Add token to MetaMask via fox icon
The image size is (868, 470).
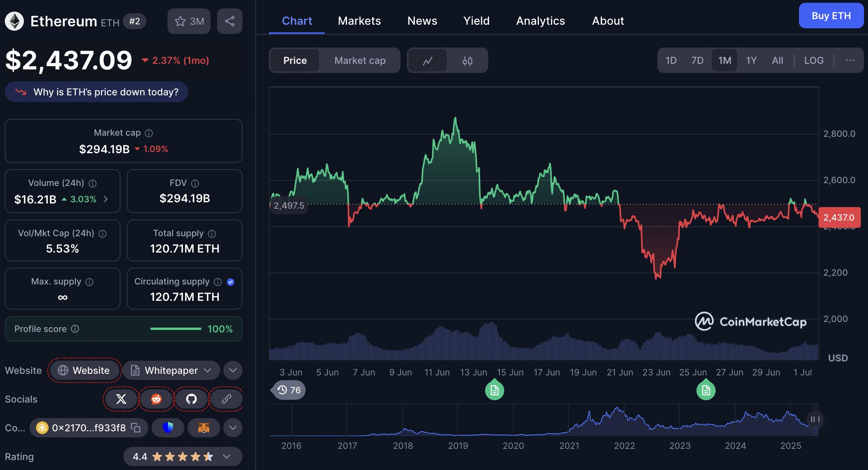204,428
